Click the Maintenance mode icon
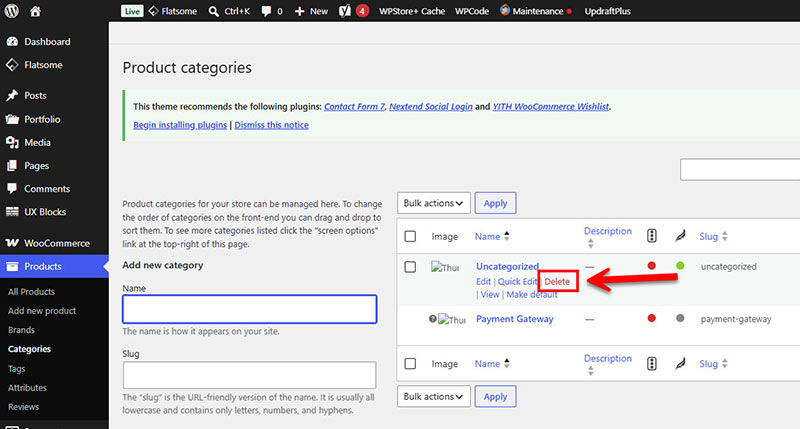 pos(505,10)
